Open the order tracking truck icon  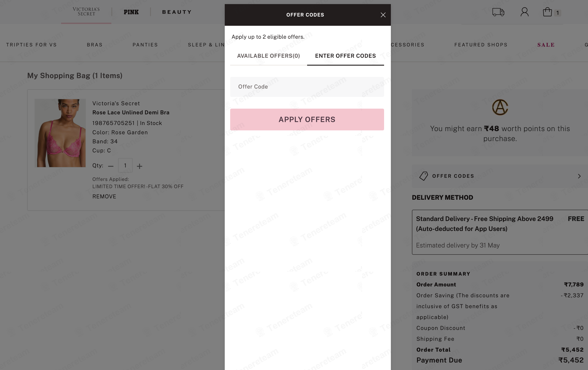click(498, 12)
